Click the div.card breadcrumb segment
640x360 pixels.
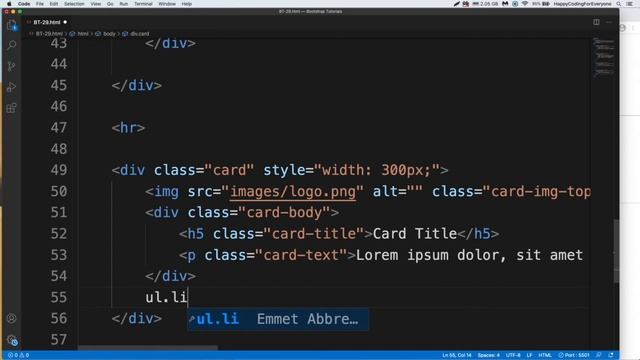[140, 34]
